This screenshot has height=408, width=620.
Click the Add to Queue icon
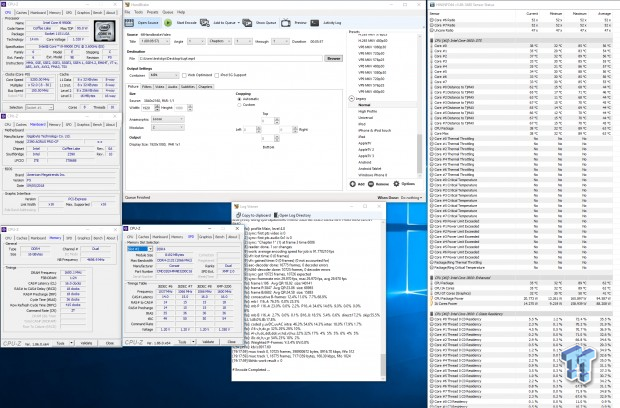click(x=204, y=23)
